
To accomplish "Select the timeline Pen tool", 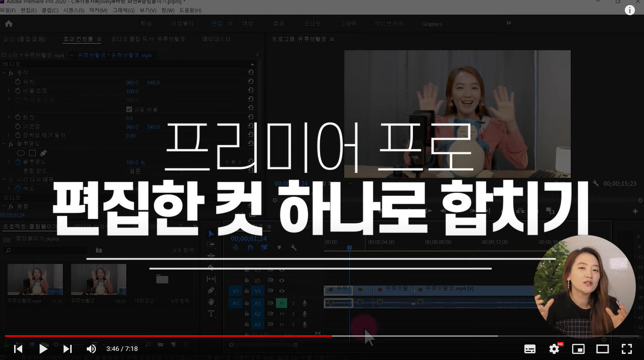I will 211,290.
